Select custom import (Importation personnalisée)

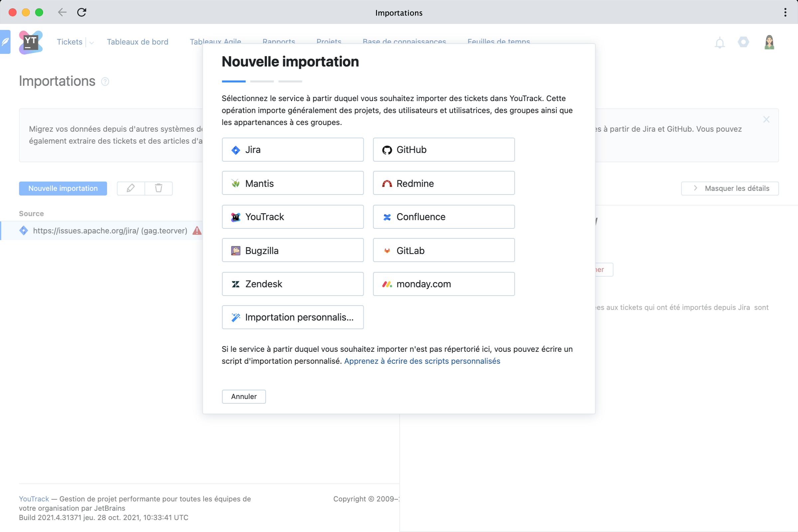(x=293, y=317)
